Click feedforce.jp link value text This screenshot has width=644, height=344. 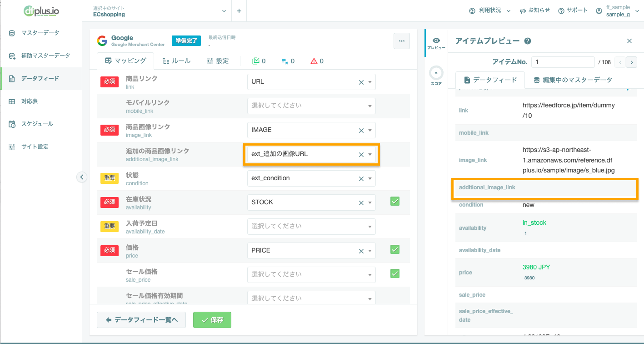coord(569,111)
